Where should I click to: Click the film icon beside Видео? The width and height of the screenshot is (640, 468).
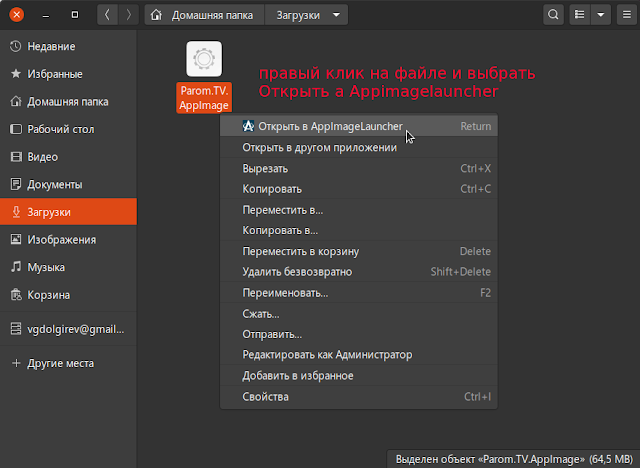16,157
